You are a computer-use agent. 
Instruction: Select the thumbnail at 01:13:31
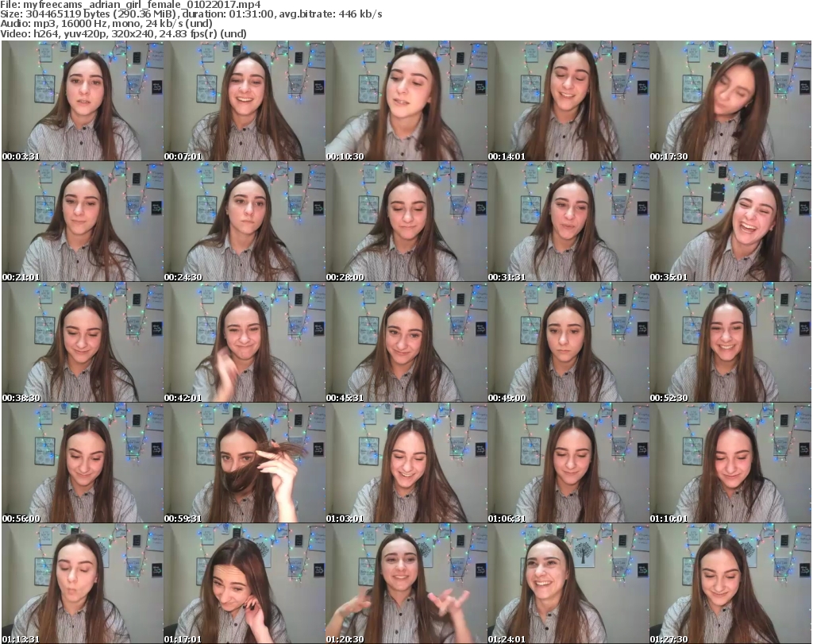[x=83, y=584]
